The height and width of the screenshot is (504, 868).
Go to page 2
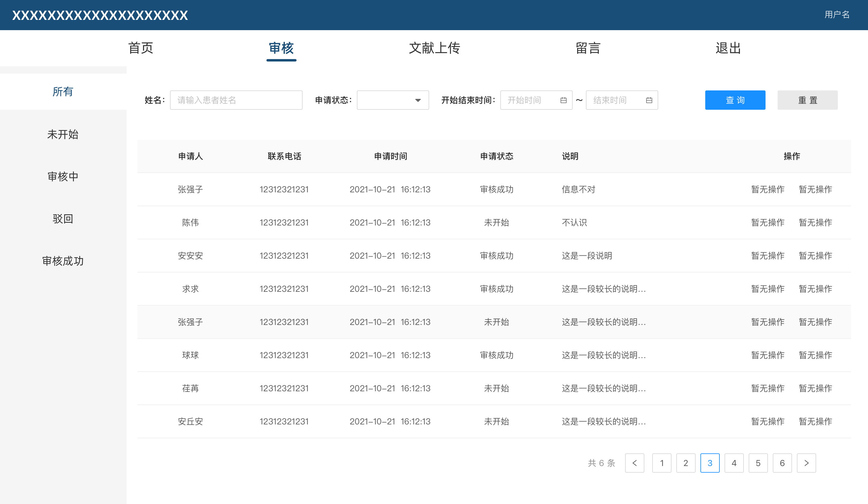coord(686,463)
